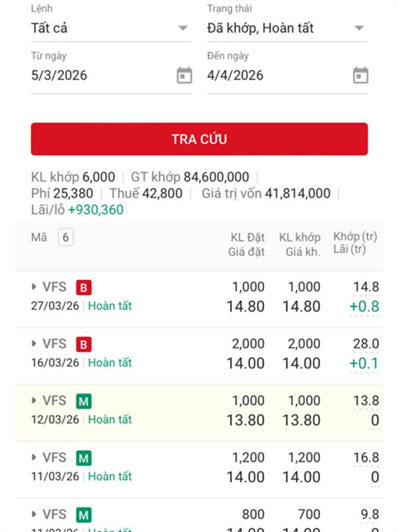The width and height of the screenshot is (399, 532).
Task: Click the +0.1 profit value link
Action: click(x=364, y=363)
